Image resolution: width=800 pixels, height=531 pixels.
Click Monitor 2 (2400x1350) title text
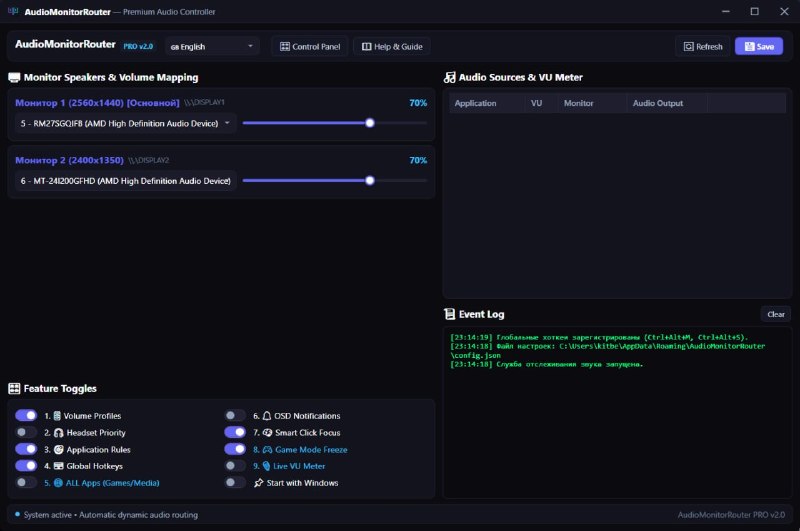[x=69, y=160]
